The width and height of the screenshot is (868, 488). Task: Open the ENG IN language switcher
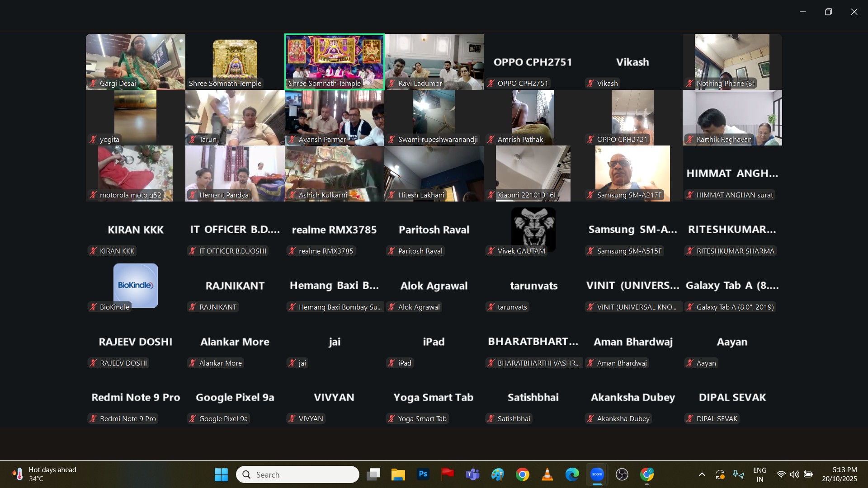[x=759, y=474]
